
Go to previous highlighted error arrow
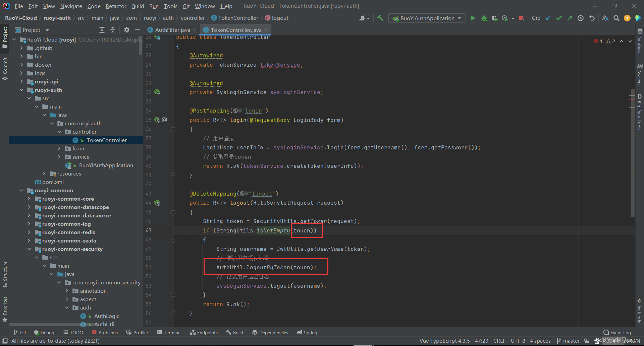(622, 41)
